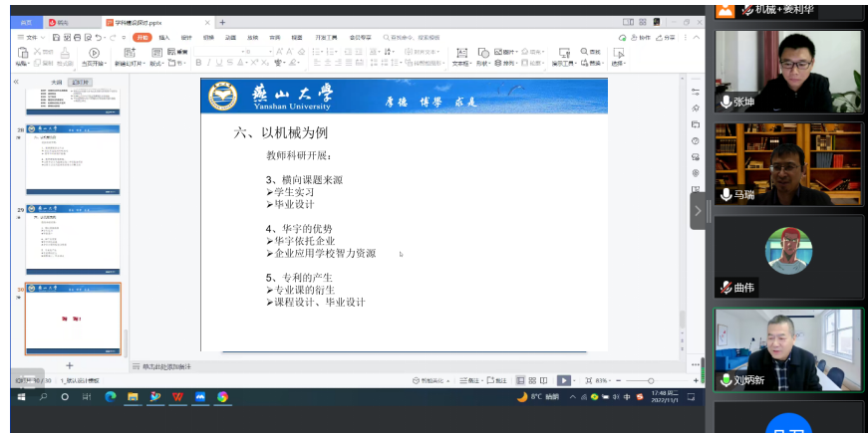Toggle bold text formatting
Screen dimensions: 868x435
point(198,63)
